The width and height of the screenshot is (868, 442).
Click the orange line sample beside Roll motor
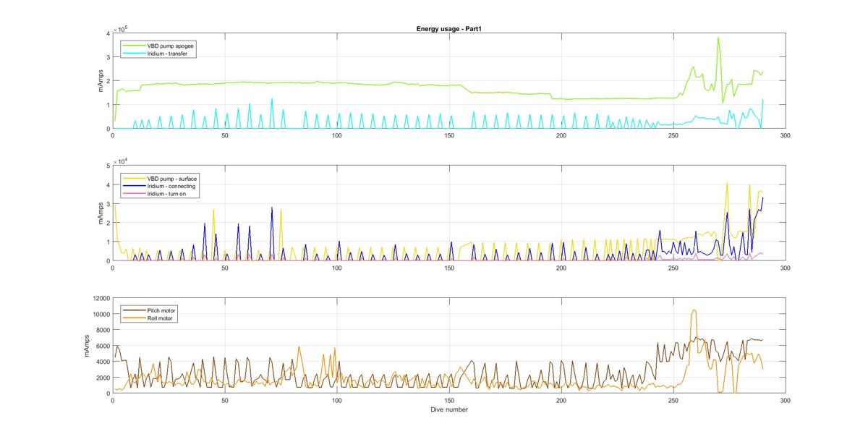[134, 318]
